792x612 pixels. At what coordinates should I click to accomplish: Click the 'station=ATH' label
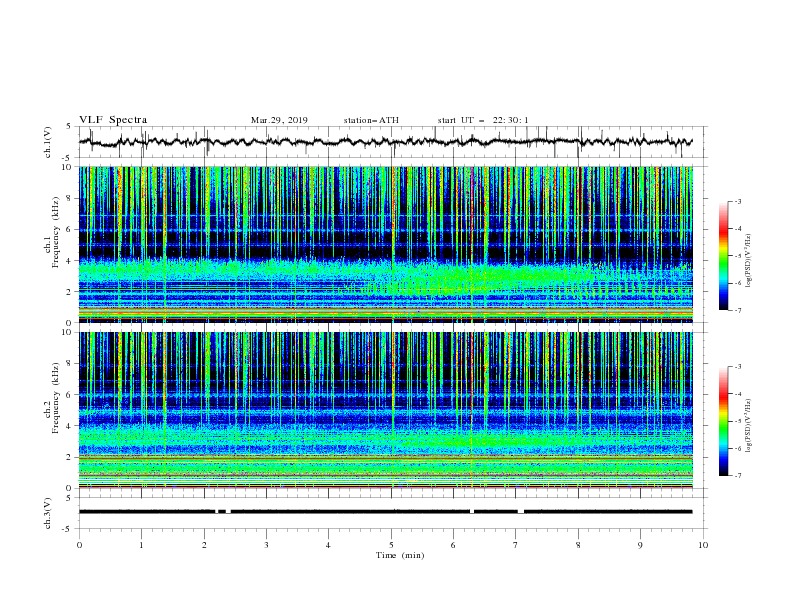click(x=371, y=120)
